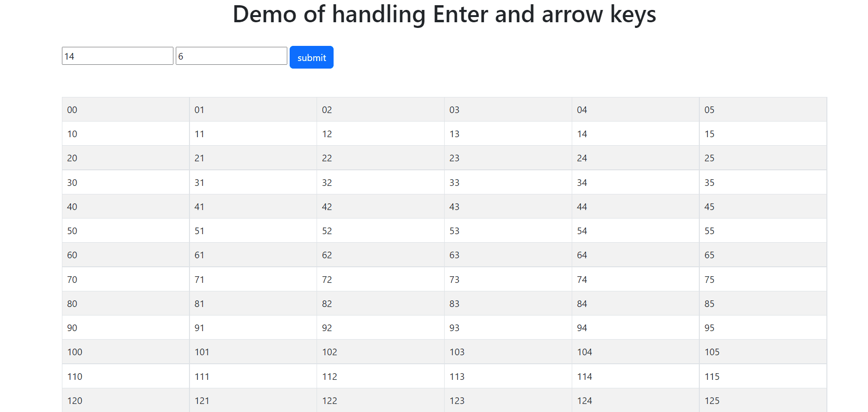Click cell 94 in the table

point(635,327)
